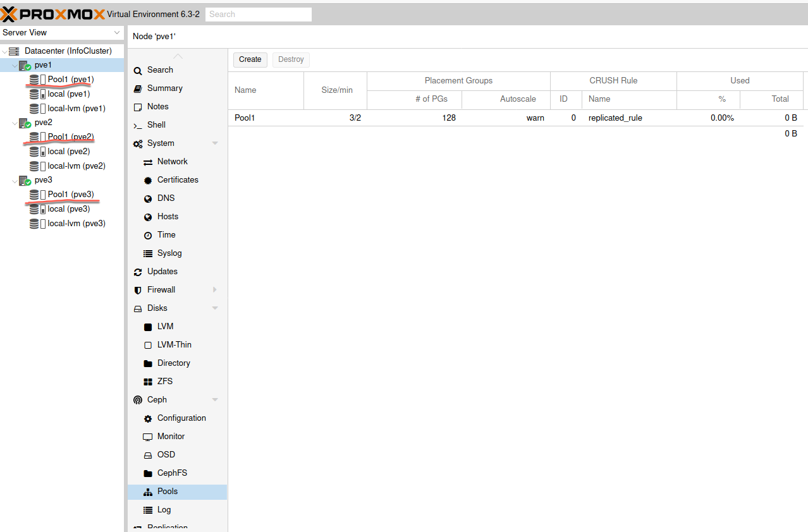Open the CephFS menu item

(x=177, y=473)
